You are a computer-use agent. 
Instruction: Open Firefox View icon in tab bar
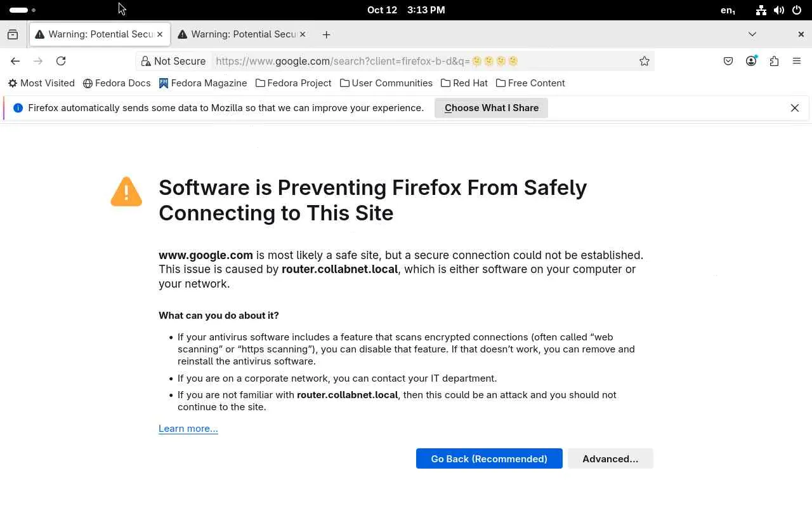13,34
